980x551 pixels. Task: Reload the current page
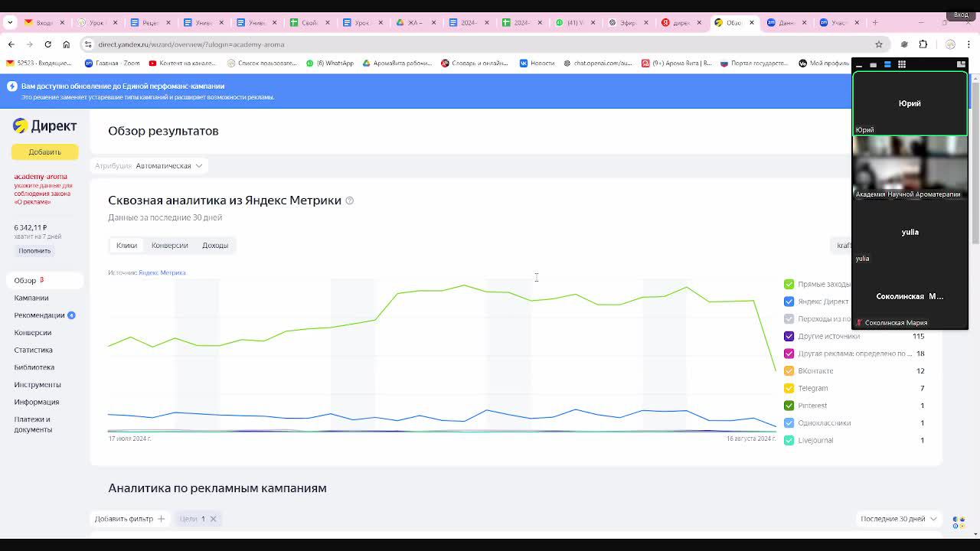(47, 44)
